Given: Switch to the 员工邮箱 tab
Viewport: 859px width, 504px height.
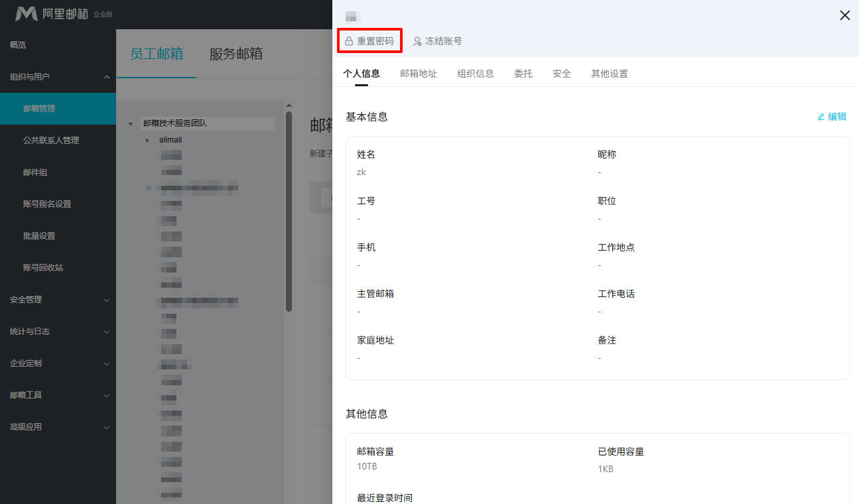Looking at the screenshot, I should [157, 54].
